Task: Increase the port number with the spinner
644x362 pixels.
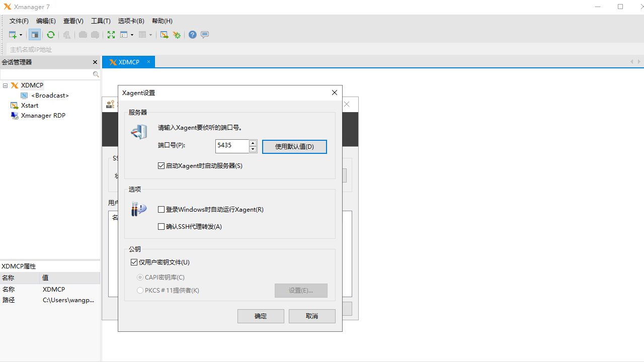Action: coord(253,143)
